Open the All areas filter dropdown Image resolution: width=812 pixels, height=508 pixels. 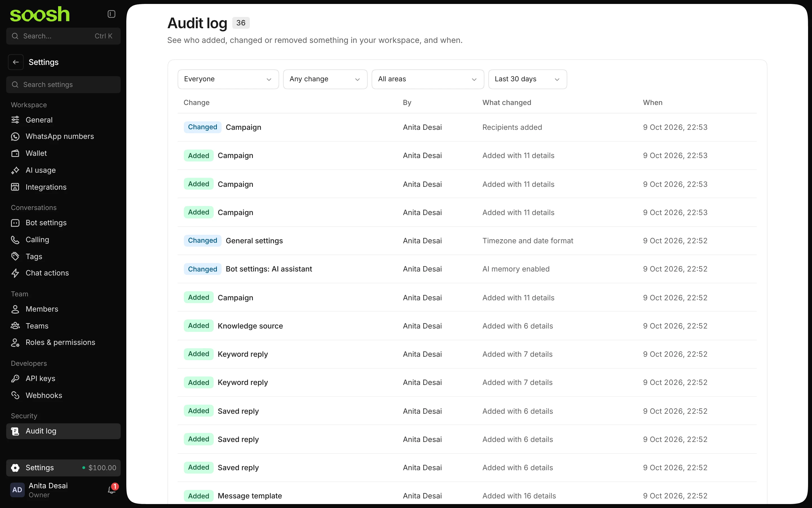click(x=428, y=79)
